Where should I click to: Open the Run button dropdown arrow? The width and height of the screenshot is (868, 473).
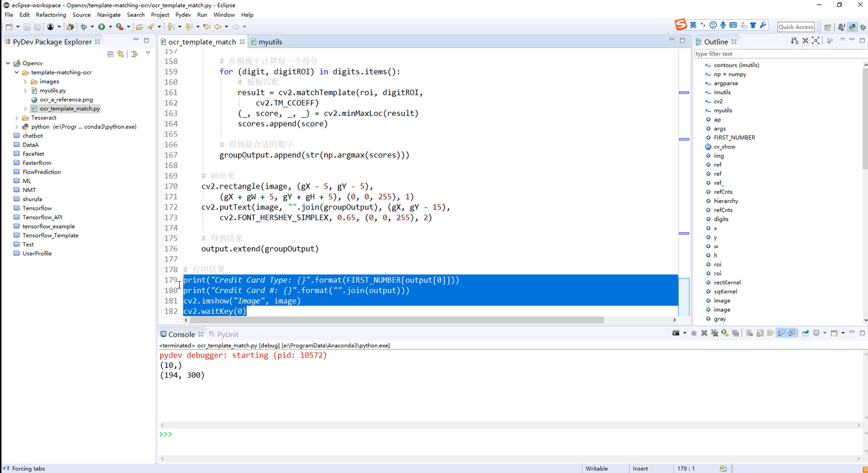(x=110, y=27)
